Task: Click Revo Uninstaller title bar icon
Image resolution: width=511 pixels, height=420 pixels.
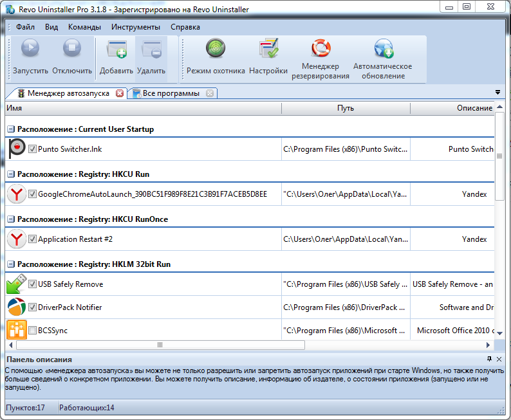Action: click(x=10, y=9)
